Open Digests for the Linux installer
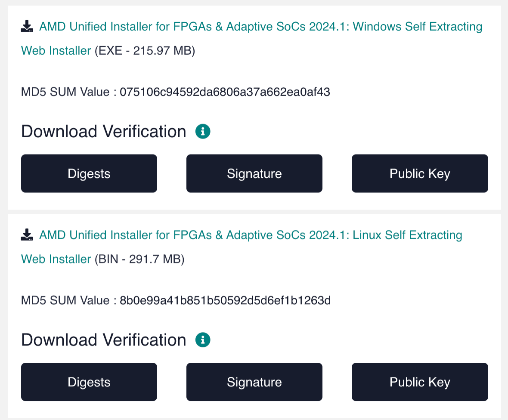Image resolution: width=508 pixels, height=420 pixels. tap(89, 382)
